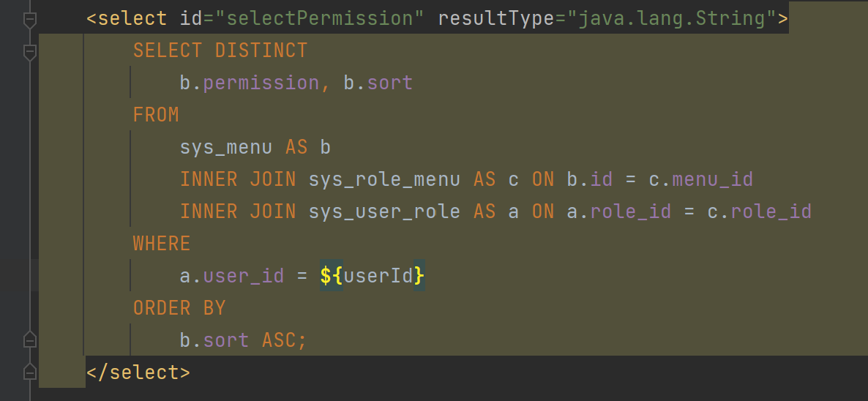Click the fold-end marker beside b.sort ASC
The image size is (868, 401).
(30, 339)
